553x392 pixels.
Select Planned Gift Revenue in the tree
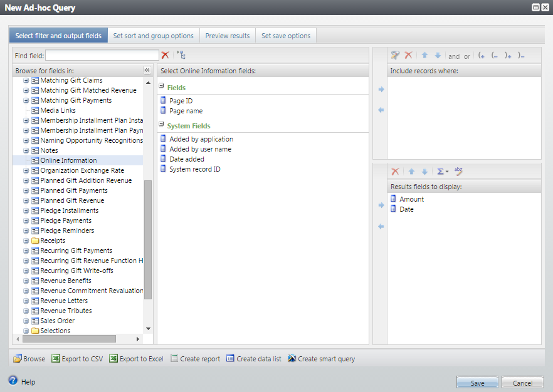tap(72, 200)
